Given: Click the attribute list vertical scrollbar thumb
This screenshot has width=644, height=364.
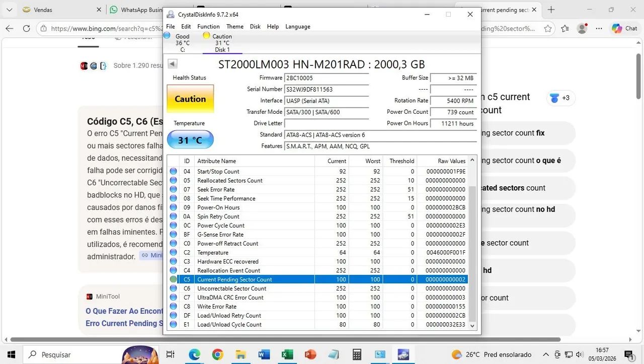Looking at the screenshot, I should (472, 253).
